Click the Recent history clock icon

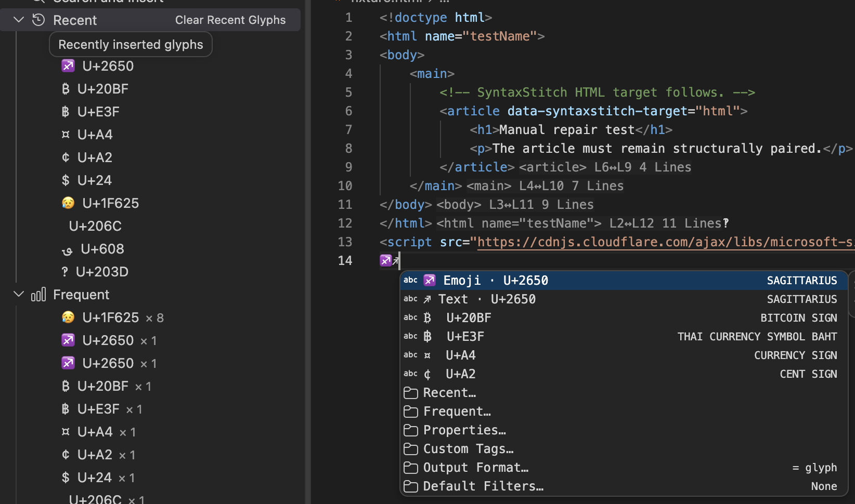[38, 20]
